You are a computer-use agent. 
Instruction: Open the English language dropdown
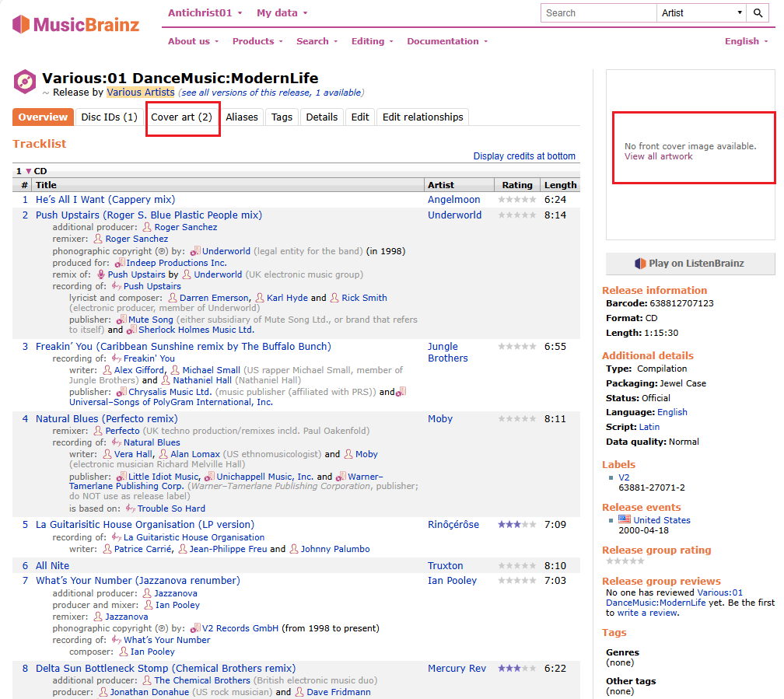746,41
